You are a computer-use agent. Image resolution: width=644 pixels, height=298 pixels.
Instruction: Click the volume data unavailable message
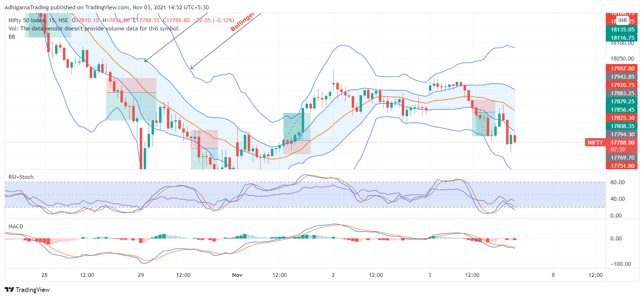point(94,29)
